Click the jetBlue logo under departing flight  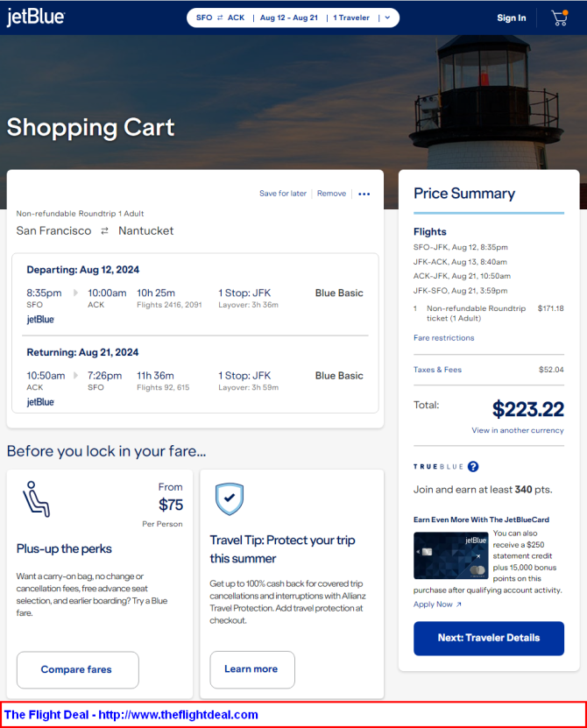tap(40, 320)
